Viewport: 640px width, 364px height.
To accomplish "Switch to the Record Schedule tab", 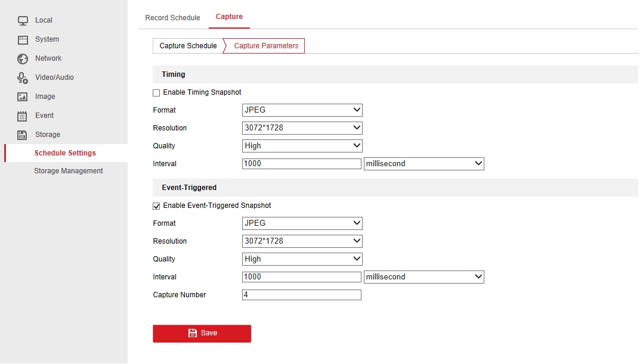I will click(172, 18).
